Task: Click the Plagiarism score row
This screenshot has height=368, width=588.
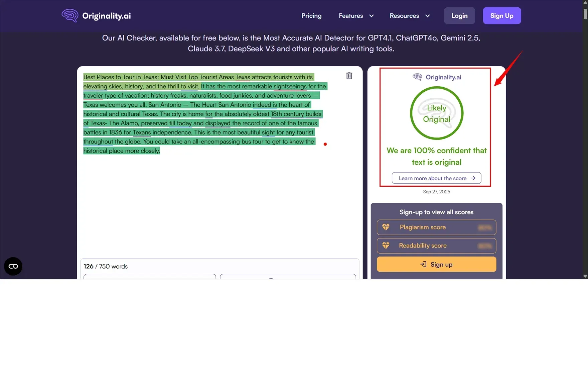Action: [x=436, y=227]
